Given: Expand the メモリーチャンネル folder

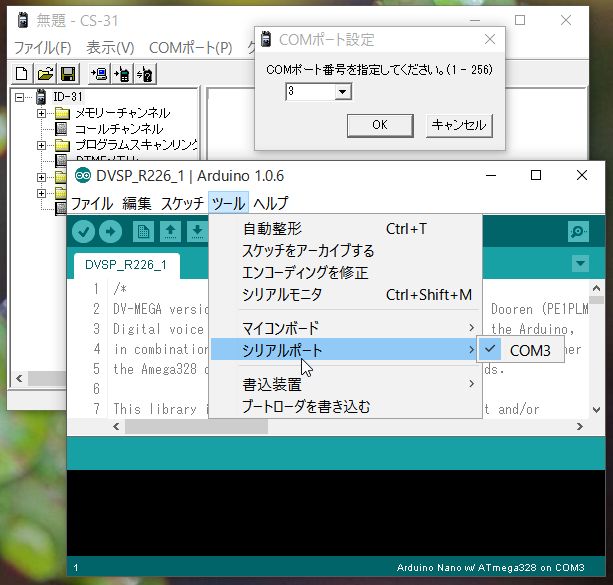Looking at the screenshot, I should click(41, 113).
